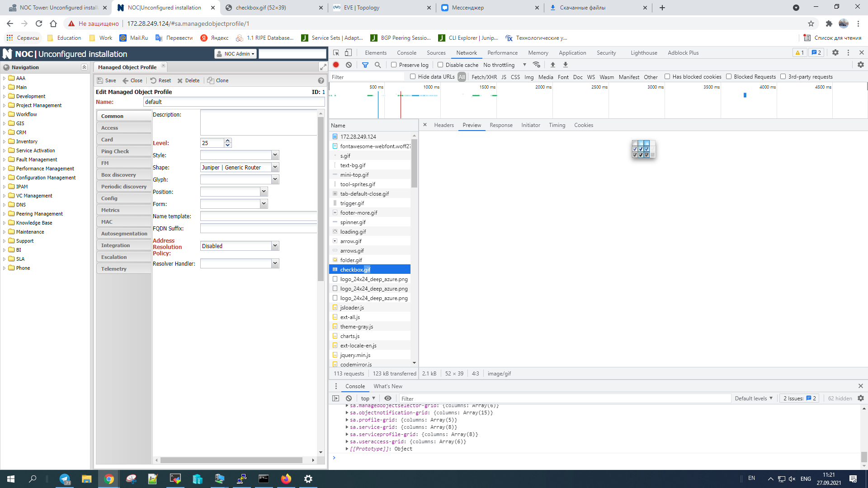
Task: Open the Telemetry profile tab
Action: point(124,269)
